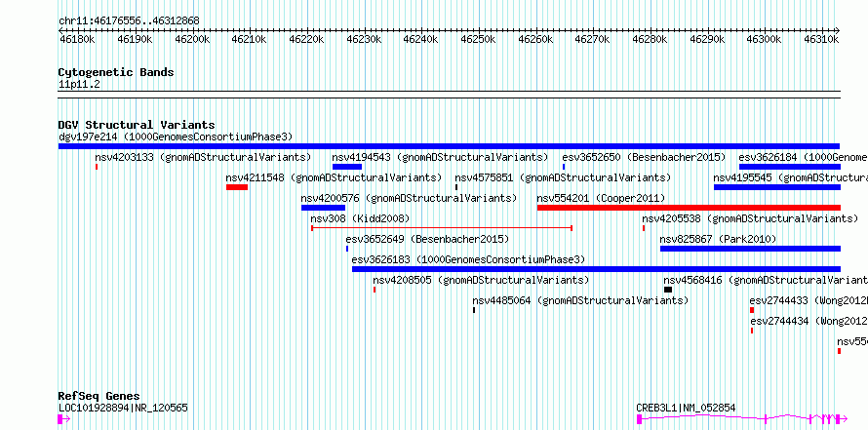The height and width of the screenshot is (430, 868).
Task: Click the 46270k ruler tick label
Action: (x=593, y=39)
